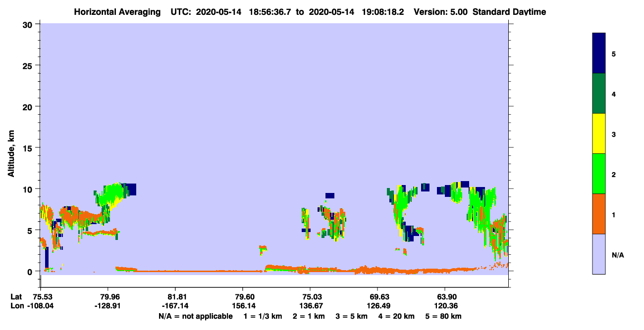The image size is (644, 330).
Task: Click the '3 = 5 km' legend note
Action: (352, 316)
